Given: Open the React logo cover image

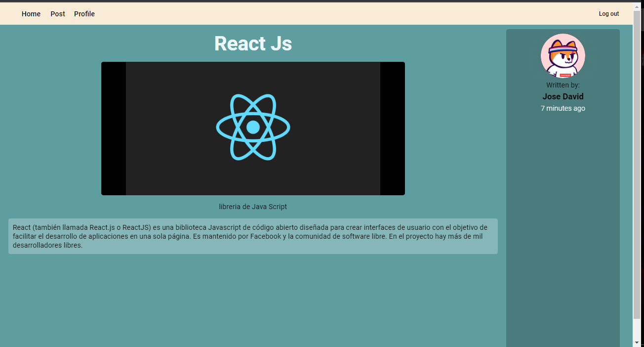Looking at the screenshot, I should (x=253, y=129).
